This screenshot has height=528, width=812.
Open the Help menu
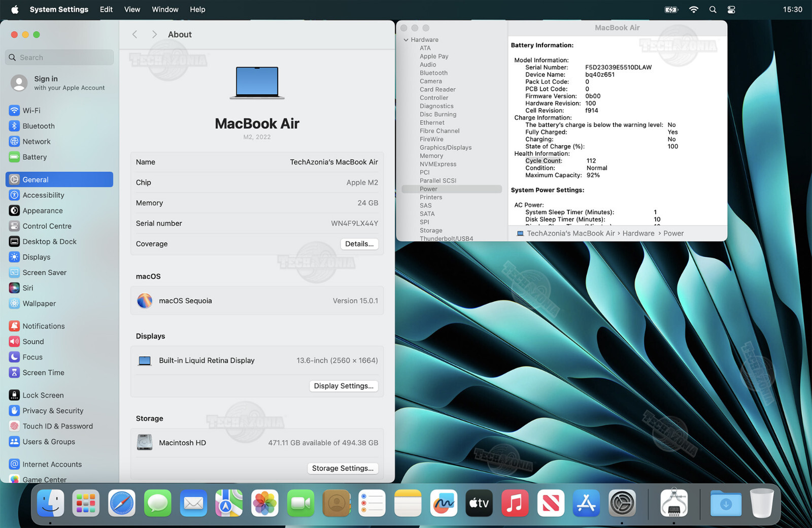click(x=197, y=9)
